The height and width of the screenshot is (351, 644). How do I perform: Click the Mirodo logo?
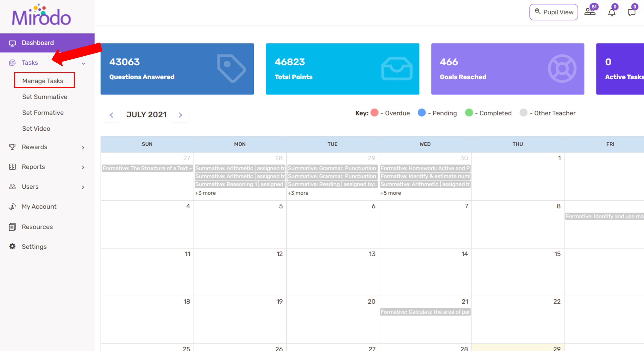41,15
